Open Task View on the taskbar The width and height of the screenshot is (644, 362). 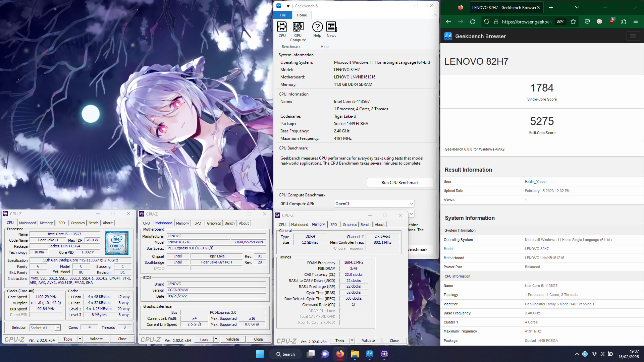[x=311, y=354]
